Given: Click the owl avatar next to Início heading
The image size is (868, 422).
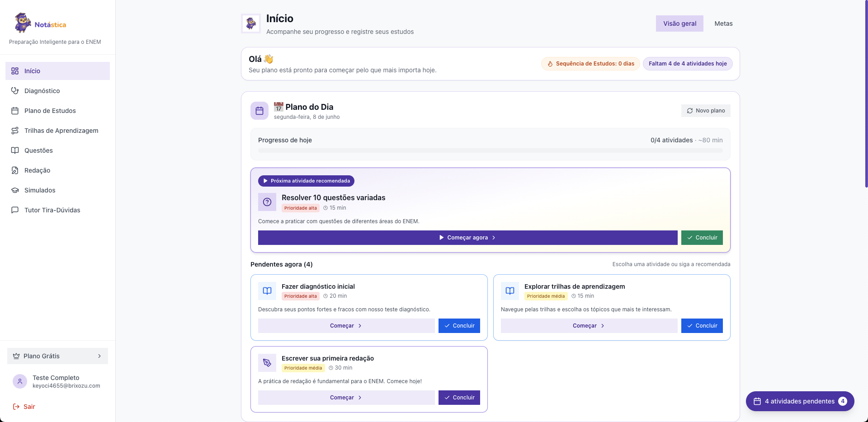Looking at the screenshot, I should [x=251, y=23].
